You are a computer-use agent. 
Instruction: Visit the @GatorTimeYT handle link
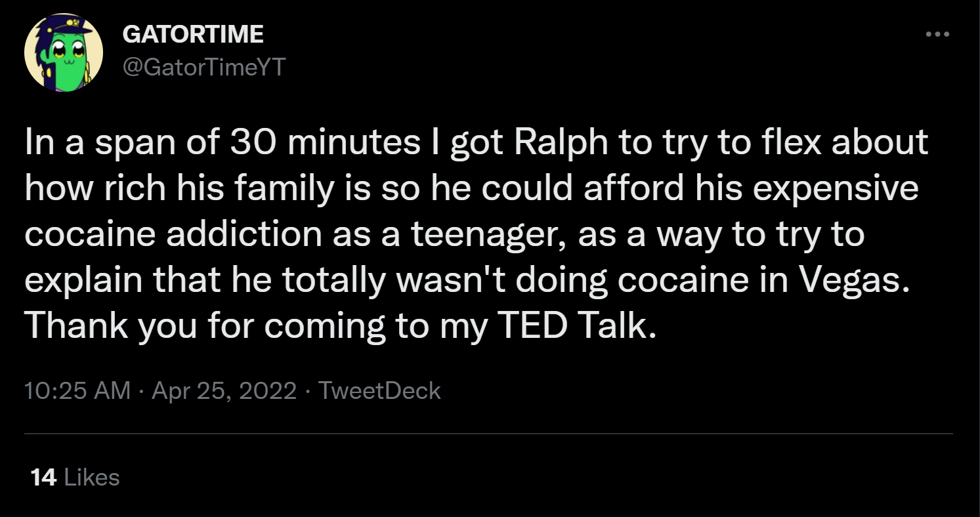[x=204, y=66]
